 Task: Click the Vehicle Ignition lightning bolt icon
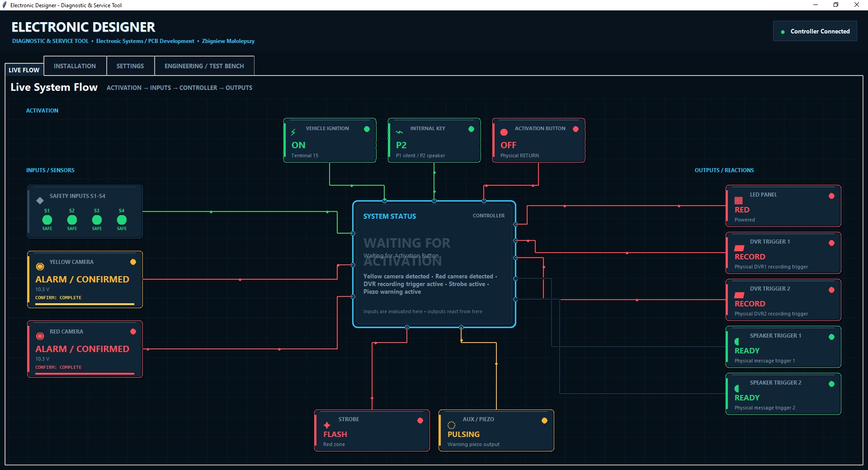click(293, 132)
